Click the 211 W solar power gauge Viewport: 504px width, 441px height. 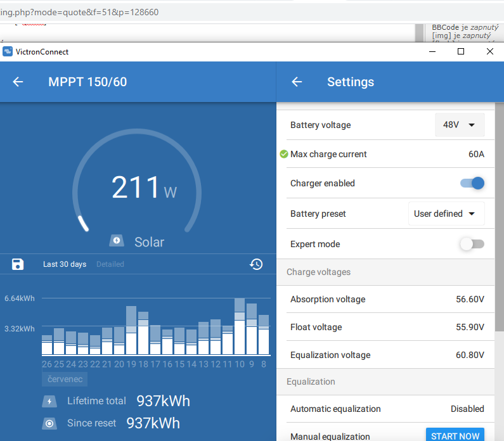tap(137, 188)
